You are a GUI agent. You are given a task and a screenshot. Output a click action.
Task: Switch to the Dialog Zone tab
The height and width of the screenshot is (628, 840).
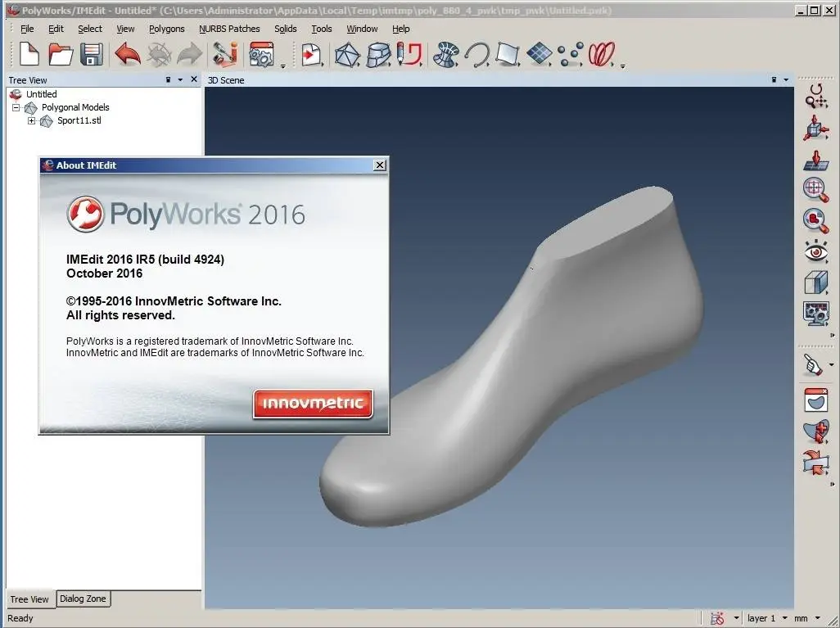[x=83, y=599]
